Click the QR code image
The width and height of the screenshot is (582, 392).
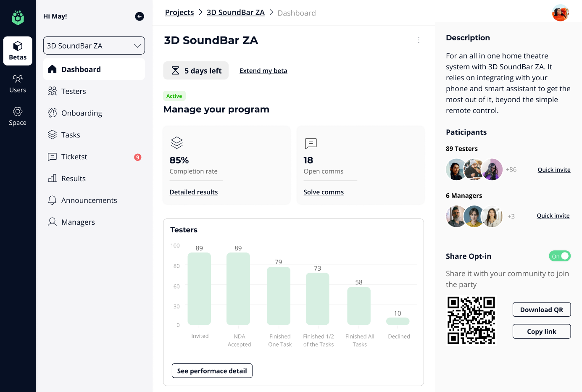[x=471, y=320]
